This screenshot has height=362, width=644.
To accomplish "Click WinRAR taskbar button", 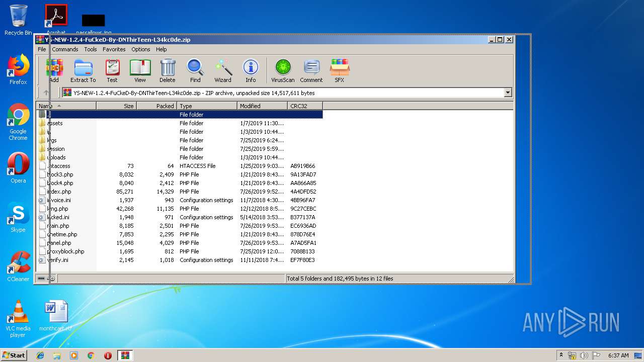I will (125, 355).
